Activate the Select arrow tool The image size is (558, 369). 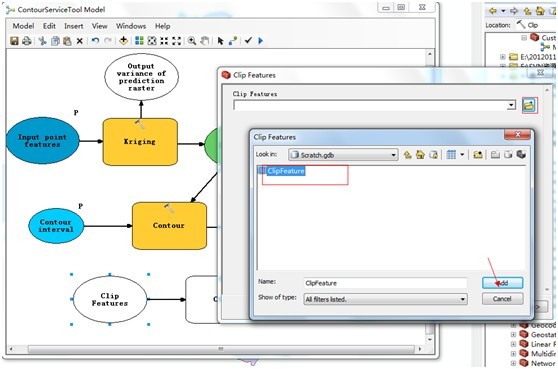click(x=220, y=41)
